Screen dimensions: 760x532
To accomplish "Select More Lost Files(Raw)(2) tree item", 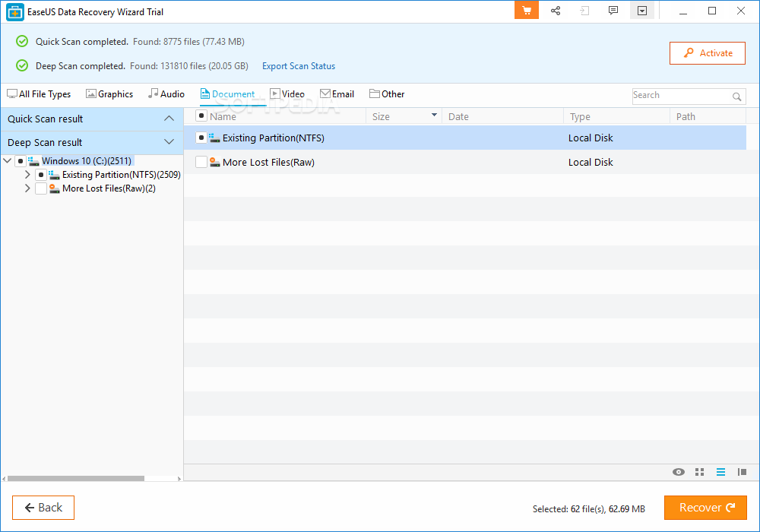I will pos(109,188).
